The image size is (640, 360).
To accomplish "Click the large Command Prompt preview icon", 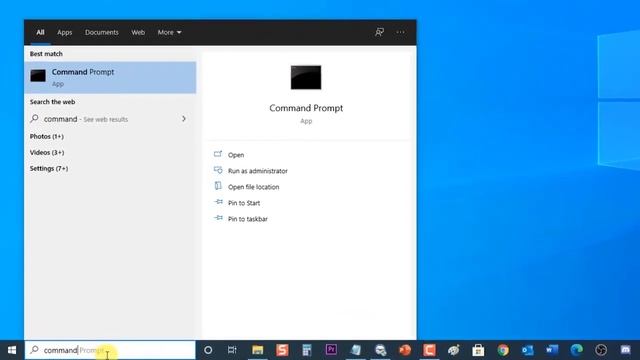I will pos(306,77).
